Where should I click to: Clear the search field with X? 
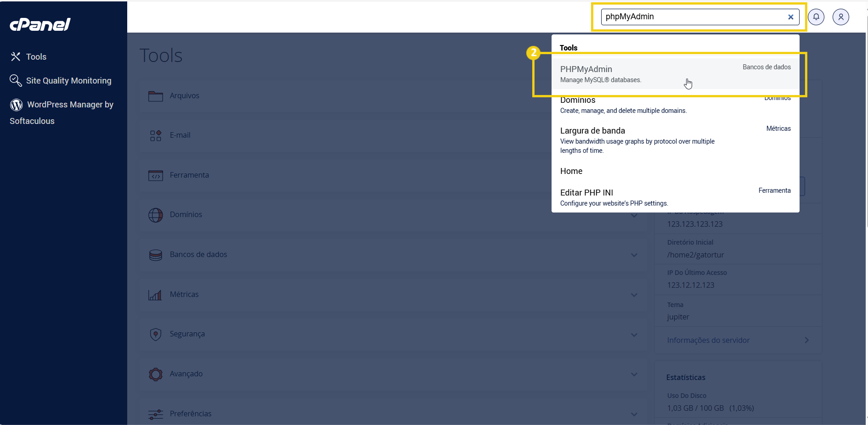coord(790,17)
